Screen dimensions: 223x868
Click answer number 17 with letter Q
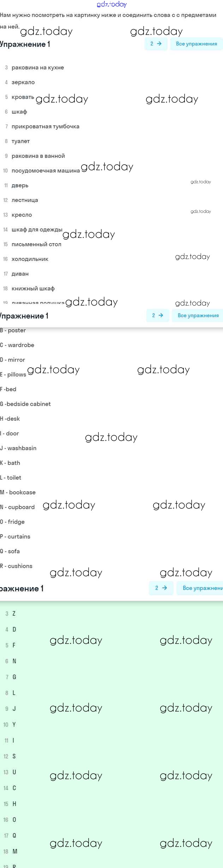pyautogui.click(x=14, y=836)
